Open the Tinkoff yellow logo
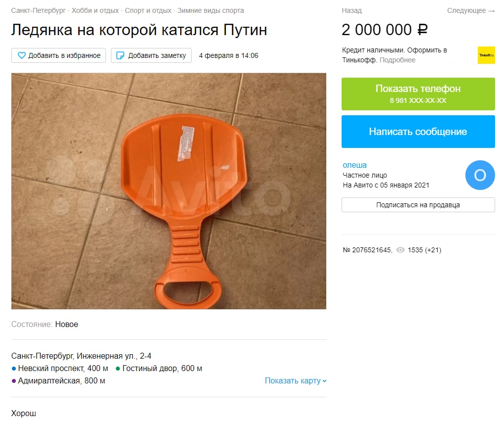 (486, 55)
